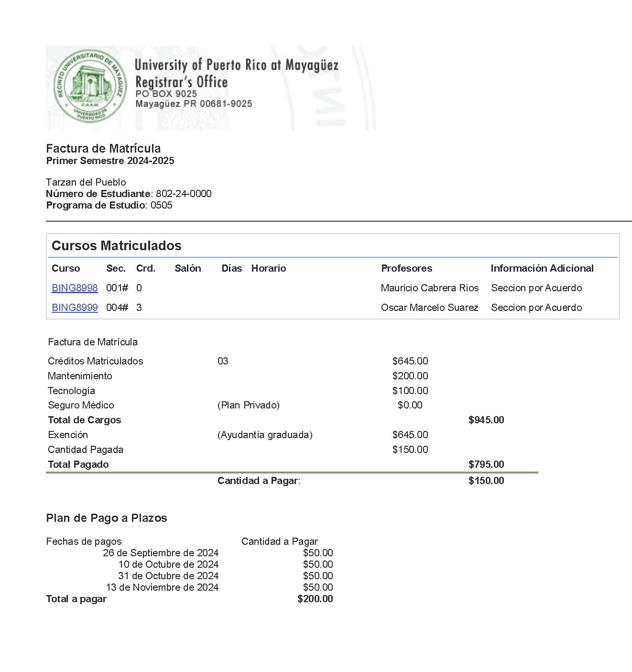This screenshot has width=632, height=672.
Task: Click the 'Seguro Médico' label
Action: pos(81,405)
